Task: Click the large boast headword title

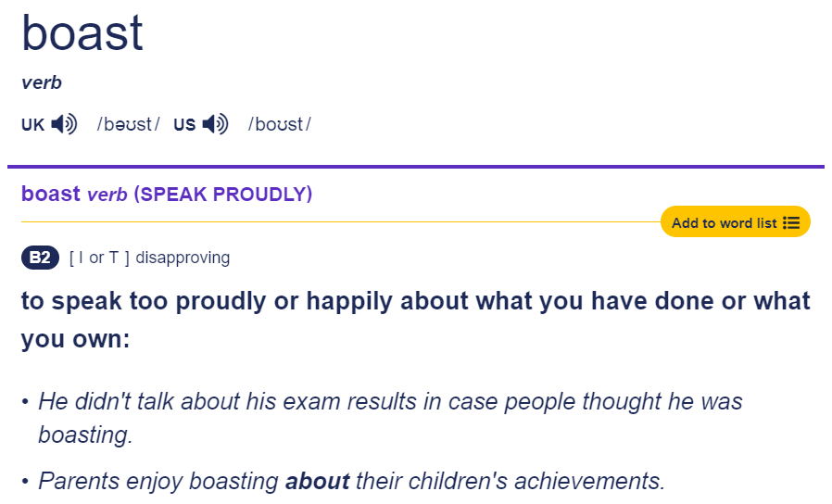Action: 82,33
